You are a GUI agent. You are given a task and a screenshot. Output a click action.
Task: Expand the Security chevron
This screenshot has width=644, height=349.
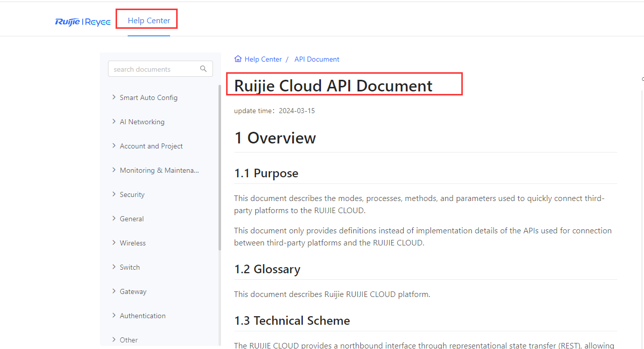[114, 194]
